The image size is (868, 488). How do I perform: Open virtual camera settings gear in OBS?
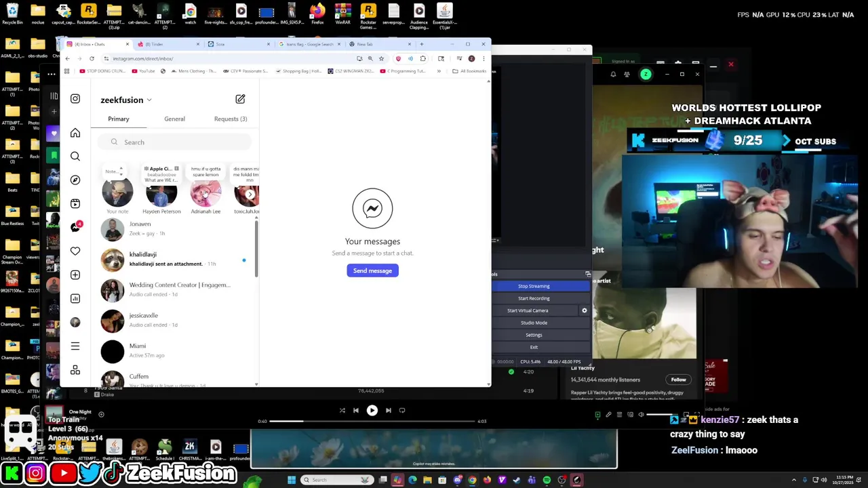coord(584,310)
